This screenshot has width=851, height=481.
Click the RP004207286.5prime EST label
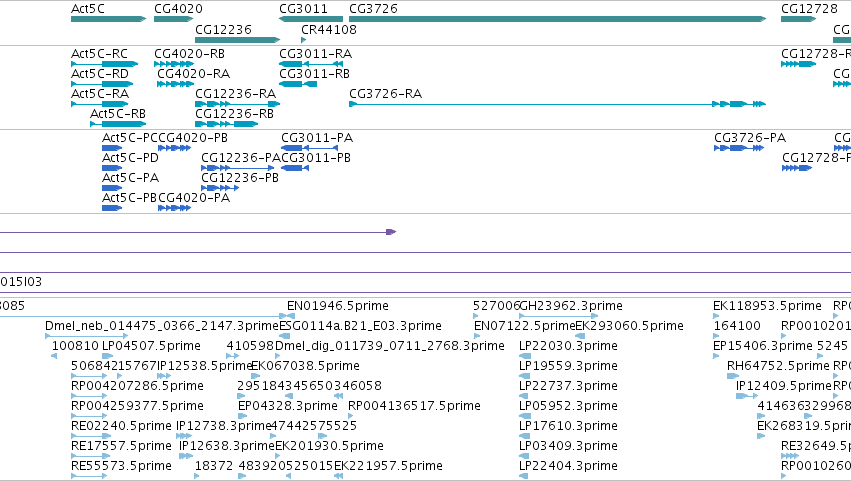pos(137,386)
